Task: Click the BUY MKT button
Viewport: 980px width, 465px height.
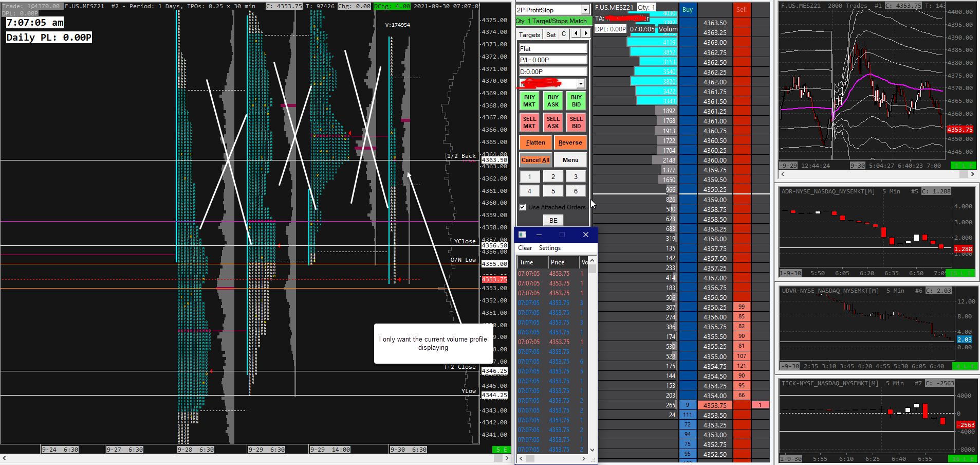Action: [529, 101]
